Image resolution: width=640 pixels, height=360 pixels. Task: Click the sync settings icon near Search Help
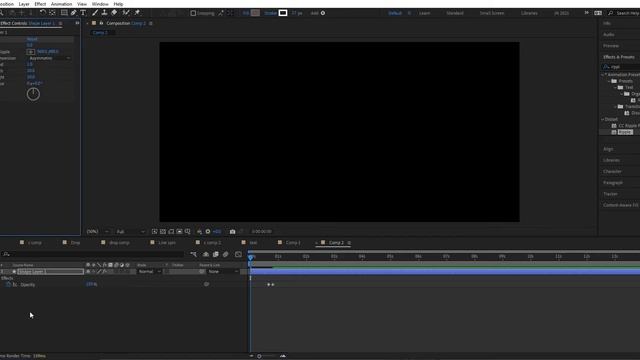click(598, 13)
